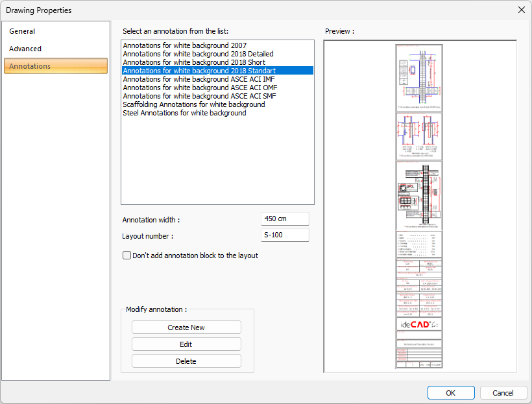Image resolution: width=532 pixels, height=404 pixels.
Task: Select Annotations for white background 2007
Action: (x=184, y=45)
